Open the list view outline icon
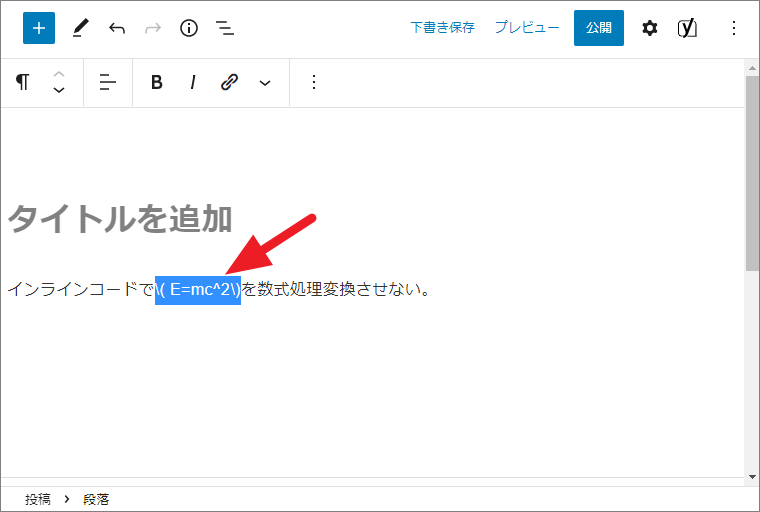760x512 pixels. pyautogui.click(x=225, y=28)
